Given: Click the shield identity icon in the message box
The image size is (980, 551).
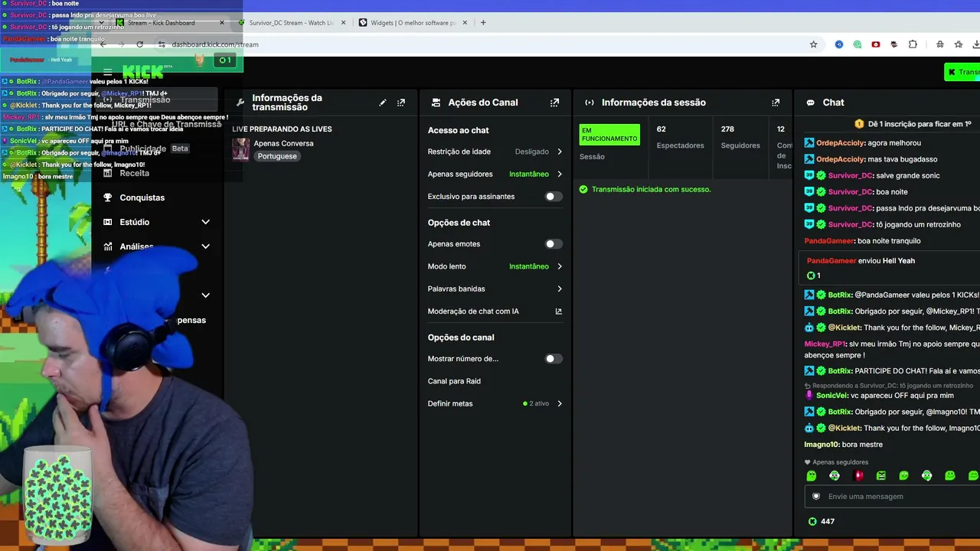Looking at the screenshot, I should 816,497.
